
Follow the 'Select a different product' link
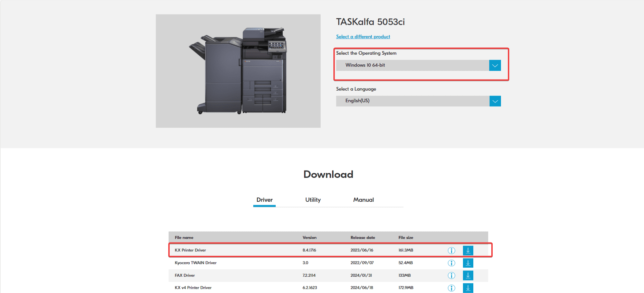[x=363, y=37]
